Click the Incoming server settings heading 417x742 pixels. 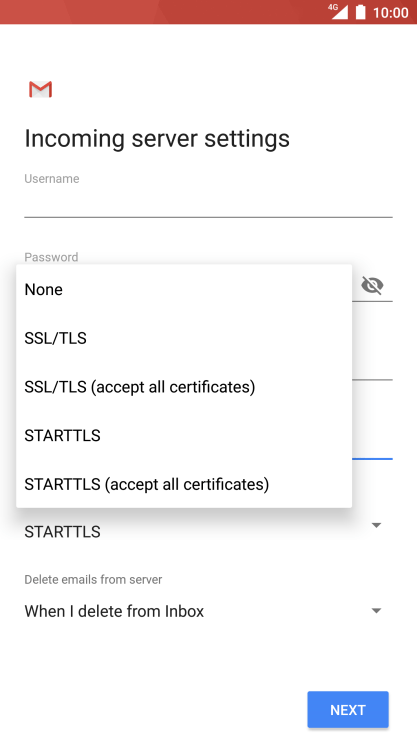(157, 139)
